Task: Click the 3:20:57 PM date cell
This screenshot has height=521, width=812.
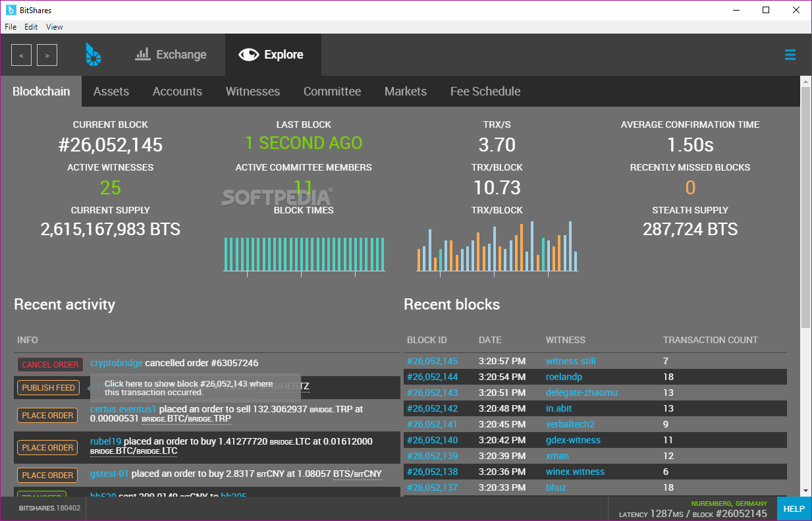Action: tap(502, 361)
